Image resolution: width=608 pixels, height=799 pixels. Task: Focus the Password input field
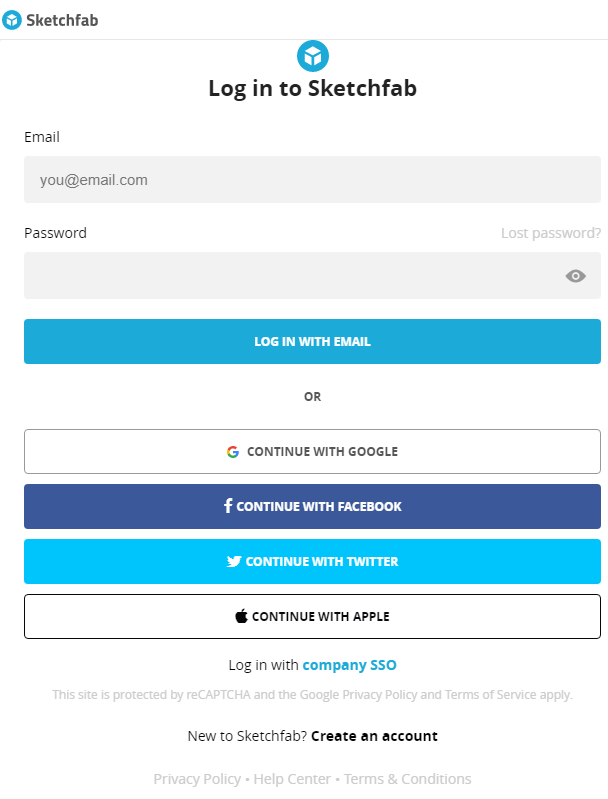(x=312, y=276)
